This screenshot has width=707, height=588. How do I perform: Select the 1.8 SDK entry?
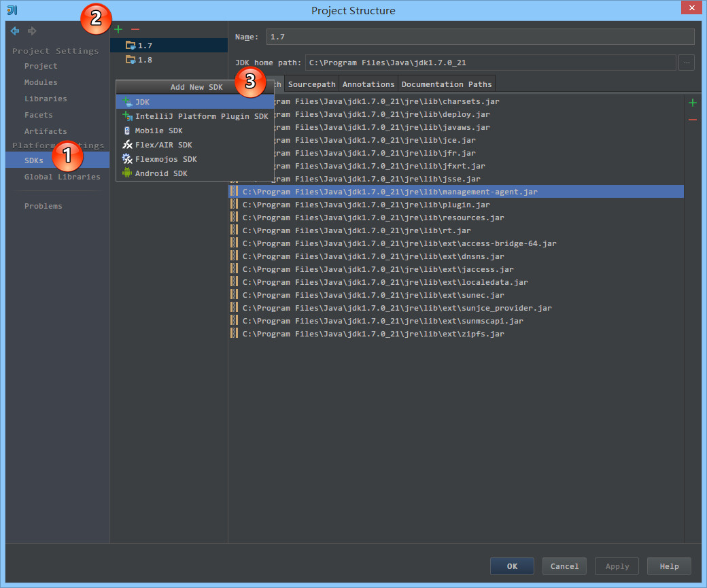coord(144,60)
